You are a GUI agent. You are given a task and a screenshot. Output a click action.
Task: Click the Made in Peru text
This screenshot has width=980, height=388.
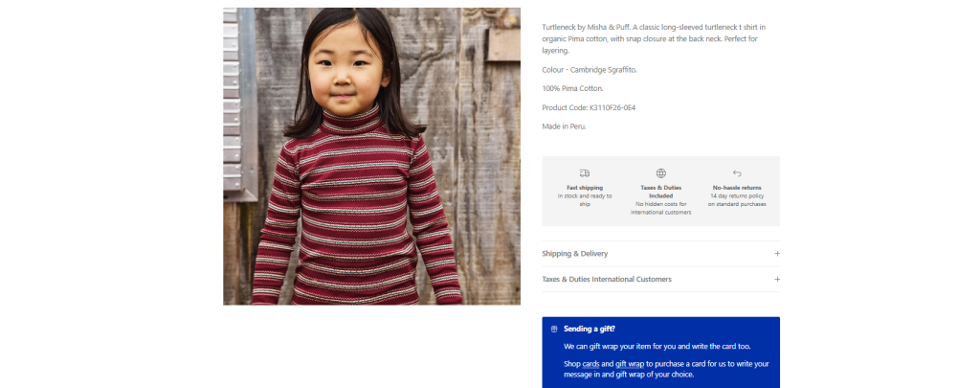click(564, 126)
